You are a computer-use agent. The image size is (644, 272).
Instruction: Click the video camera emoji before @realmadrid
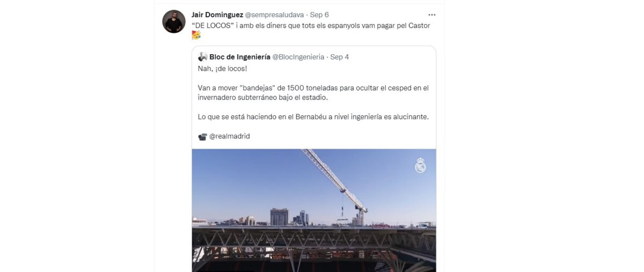(202, 137)
